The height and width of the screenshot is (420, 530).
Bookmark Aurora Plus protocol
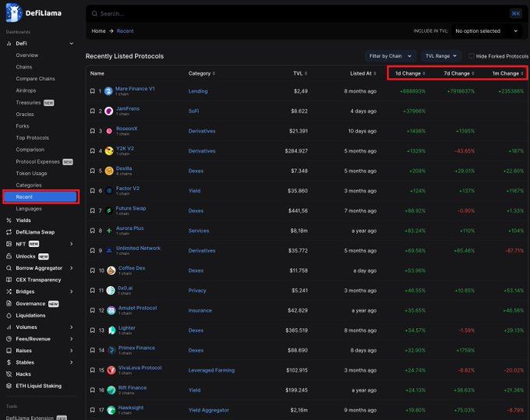(x=92, y=231)
